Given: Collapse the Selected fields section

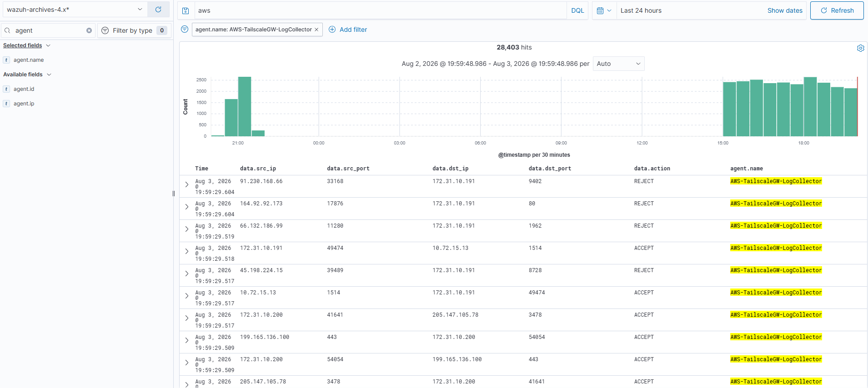Looking at the screenshot, I should point(27,45).
